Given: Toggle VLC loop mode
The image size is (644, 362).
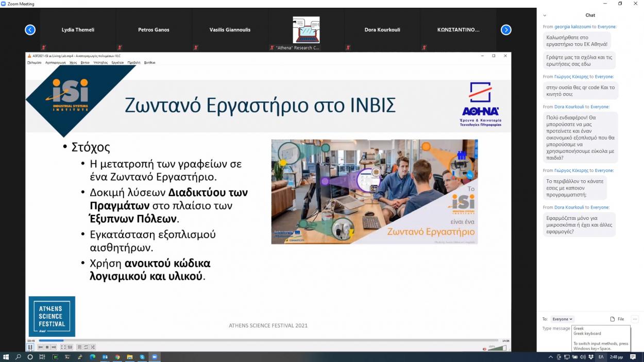Looking at the screenshot, I should click(86, 347).
